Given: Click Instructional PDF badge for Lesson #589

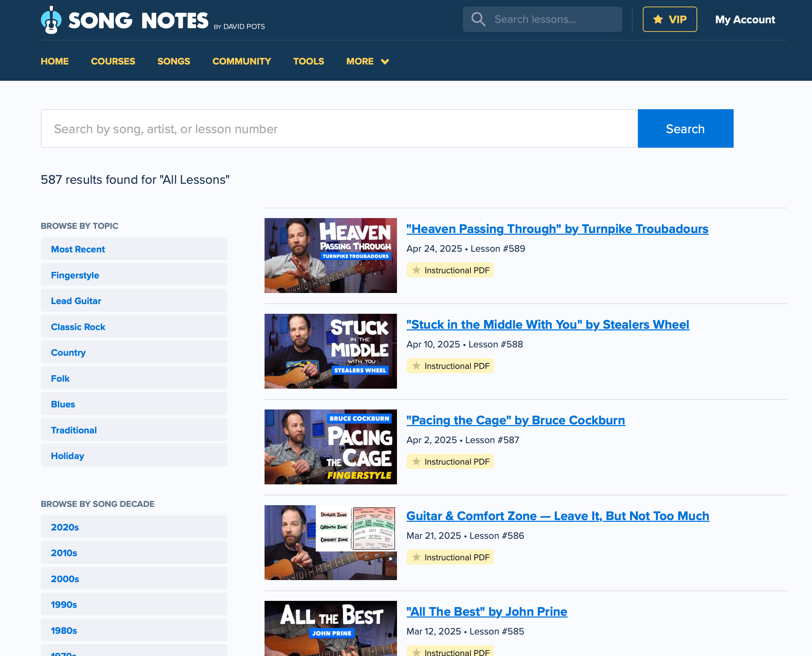Looking at the screenshot, I should pyautogui.click(x=450, y=270).
